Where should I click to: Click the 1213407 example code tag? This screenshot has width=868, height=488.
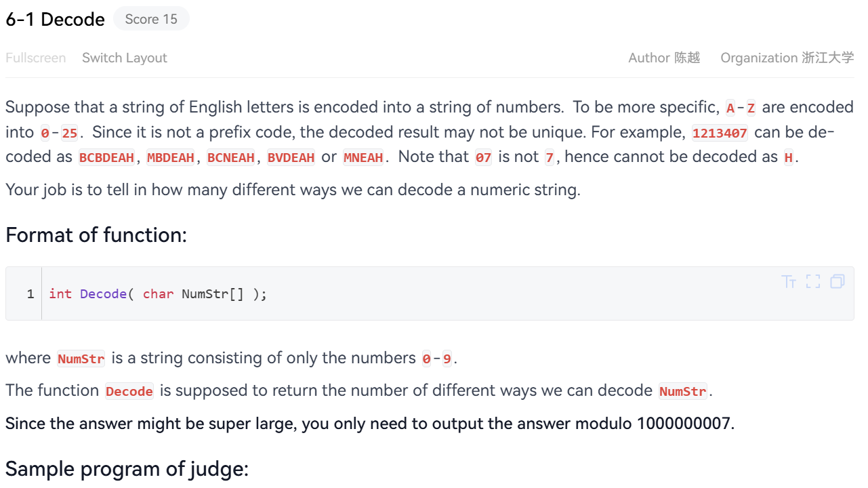click(x=720, y=133)
